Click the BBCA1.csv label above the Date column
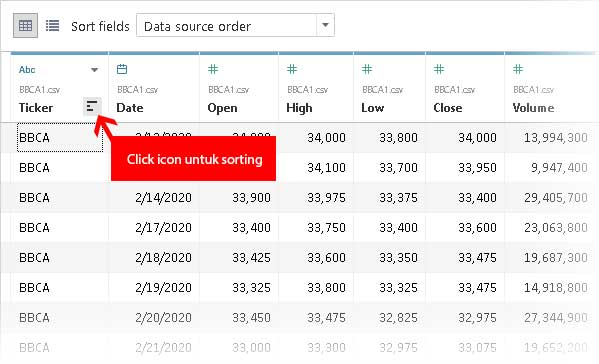 pos(138,90)
